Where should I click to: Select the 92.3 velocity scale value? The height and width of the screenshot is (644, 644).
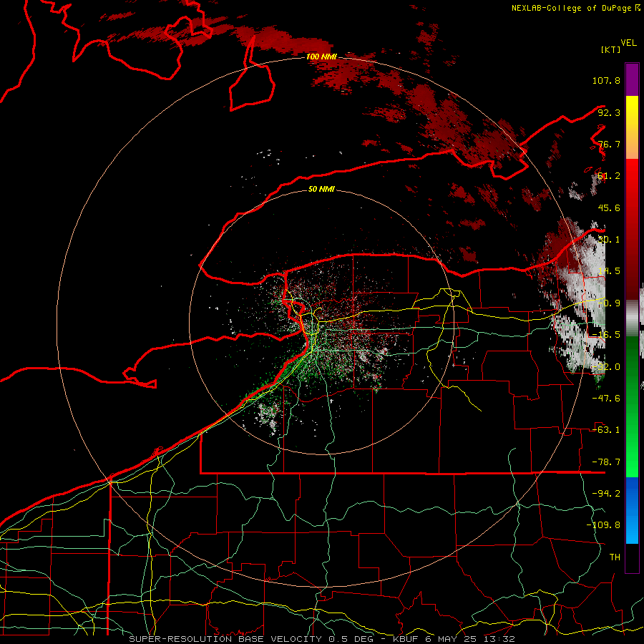(609, 112)
